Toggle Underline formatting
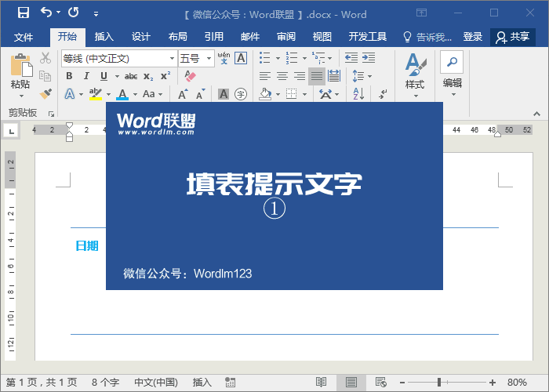This screenshot has height=392, width=549. click(x=104, y=76)
